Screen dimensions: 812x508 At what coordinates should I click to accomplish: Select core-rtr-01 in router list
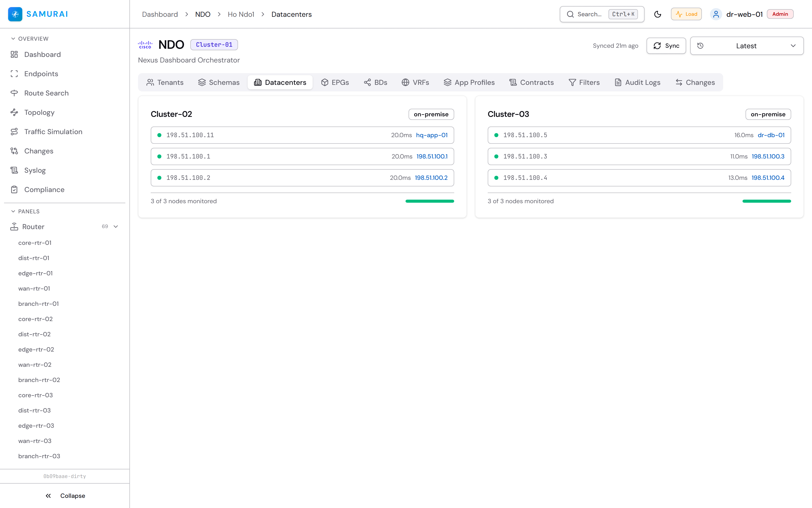click(x=35, y=243)
